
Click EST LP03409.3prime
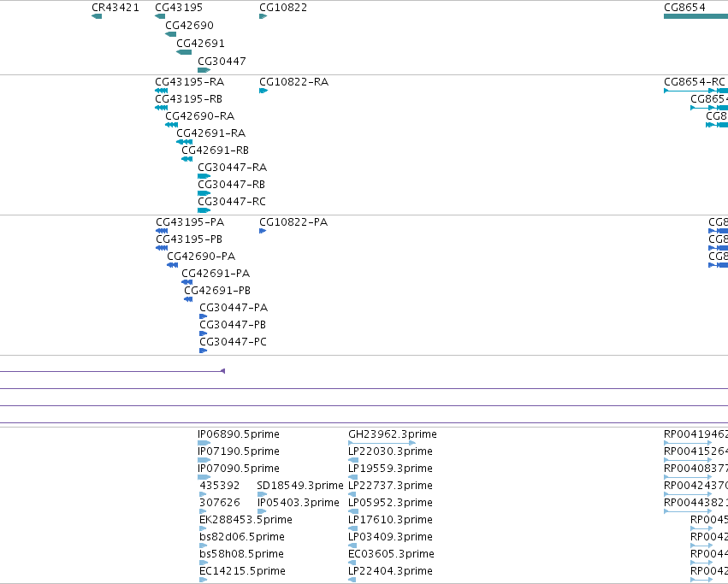point(352,546)
